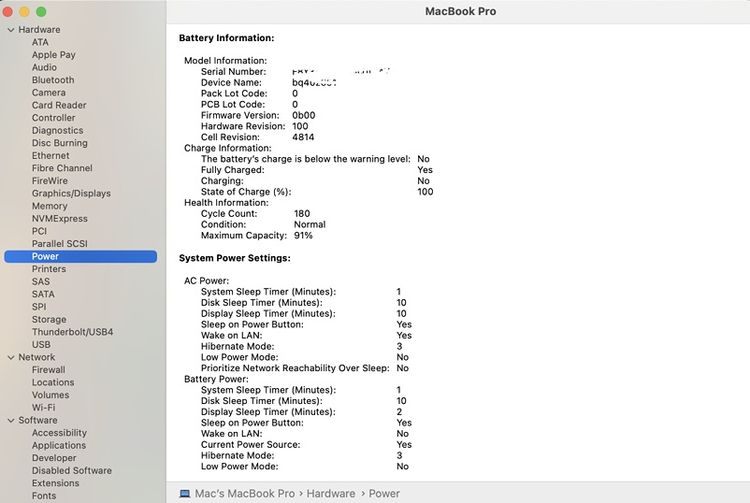The image size is (750, 503).
Task: Select Memory in the sidebar
Action: (x=50, y=206)
